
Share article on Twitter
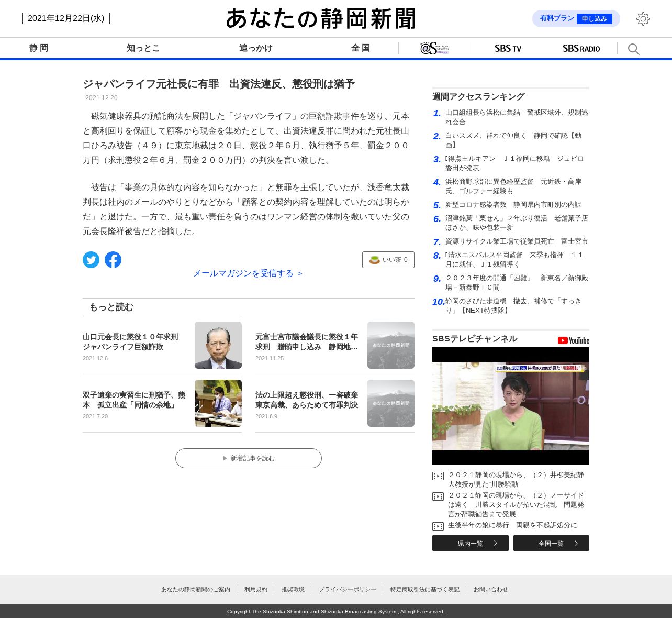(x=91, y=260)
